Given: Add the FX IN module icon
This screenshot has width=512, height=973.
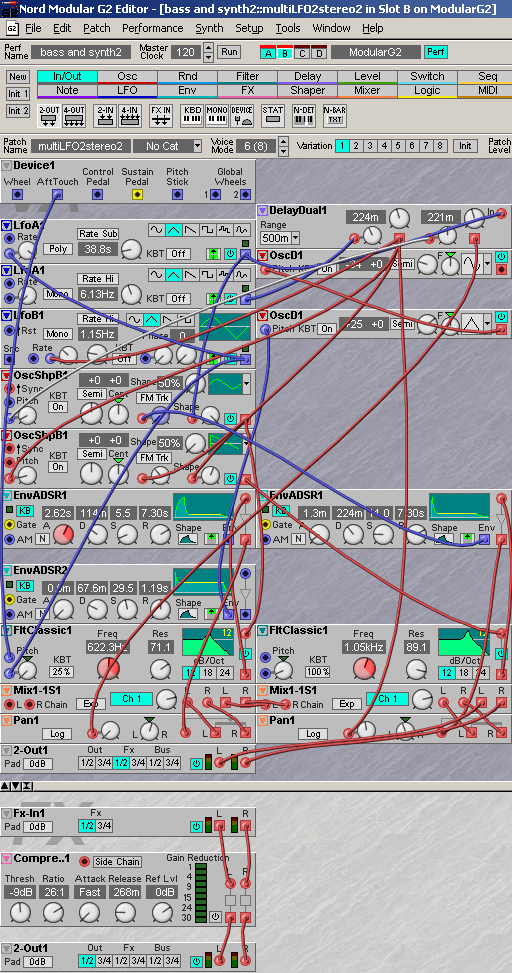Looking at the screenshot, I should click(x=161, y=116).
